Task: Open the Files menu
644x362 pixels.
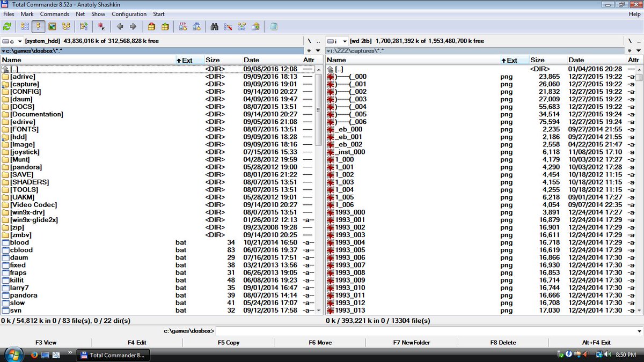Action: click(x=9, y=14)
